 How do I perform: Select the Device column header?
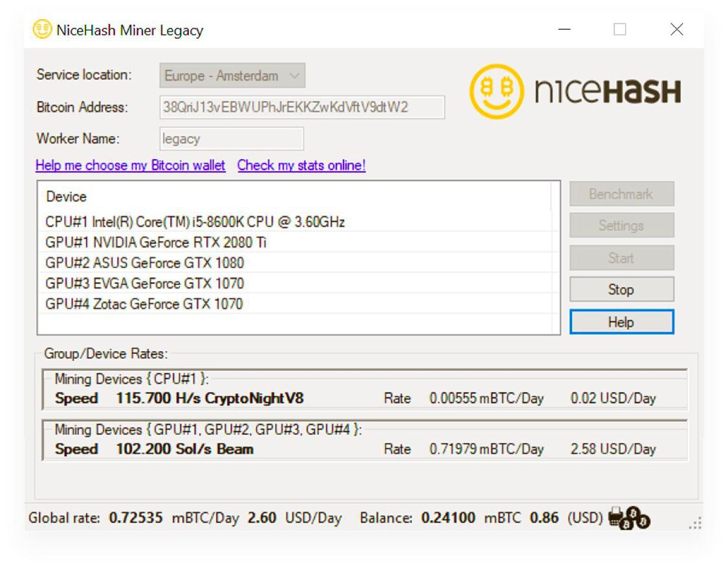pyautogui.click(x=295, y=196)
